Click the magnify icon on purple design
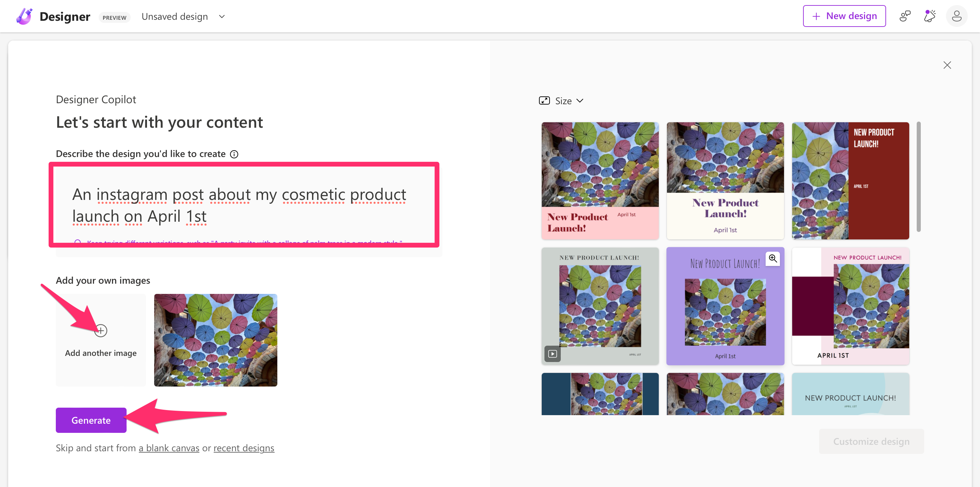Screen dimensions: 980x487 (x=773, y=258)
